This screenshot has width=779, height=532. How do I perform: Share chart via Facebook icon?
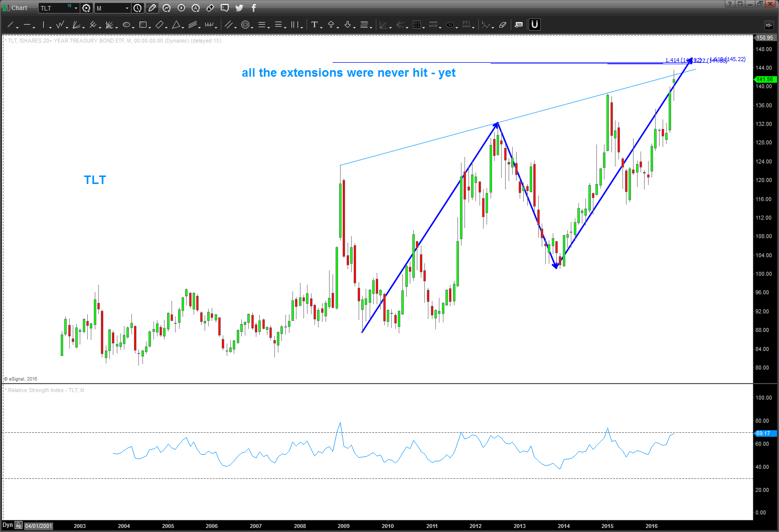click(254, 8)
